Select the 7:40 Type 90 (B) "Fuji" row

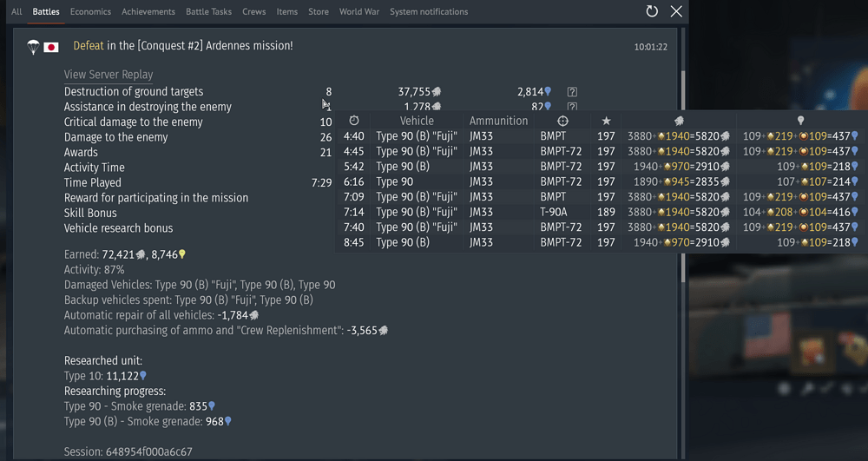click(601, 227)
